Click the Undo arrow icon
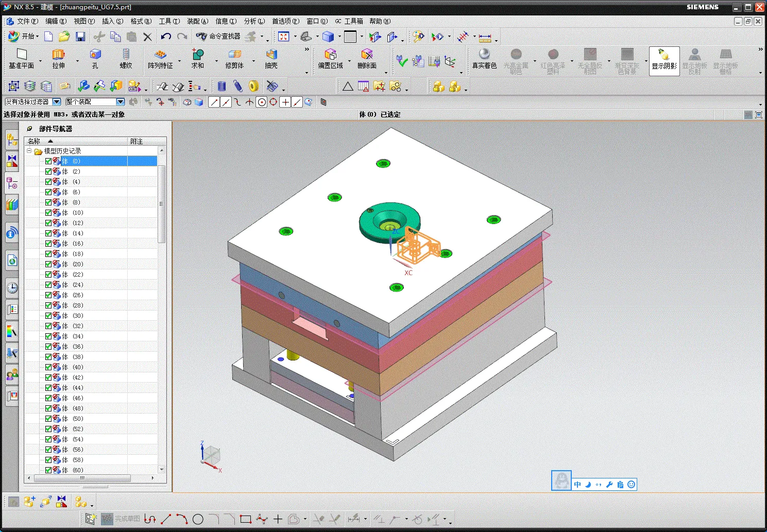The image size is (767, 532). tap(165, 36)
